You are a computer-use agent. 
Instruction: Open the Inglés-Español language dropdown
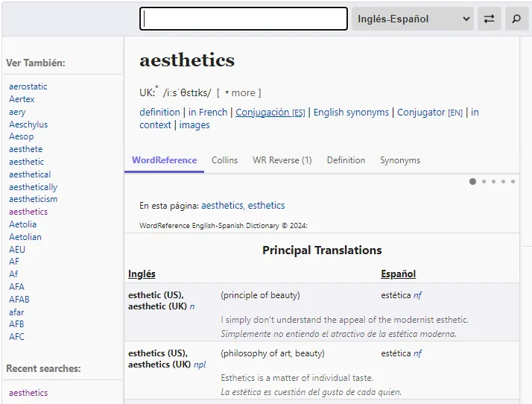point(414,19)
